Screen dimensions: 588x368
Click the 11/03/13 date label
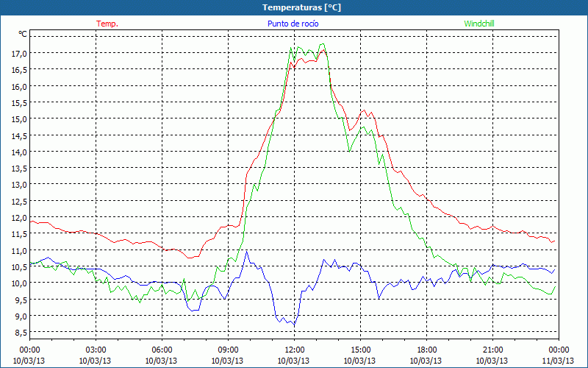tap(559, 361)
